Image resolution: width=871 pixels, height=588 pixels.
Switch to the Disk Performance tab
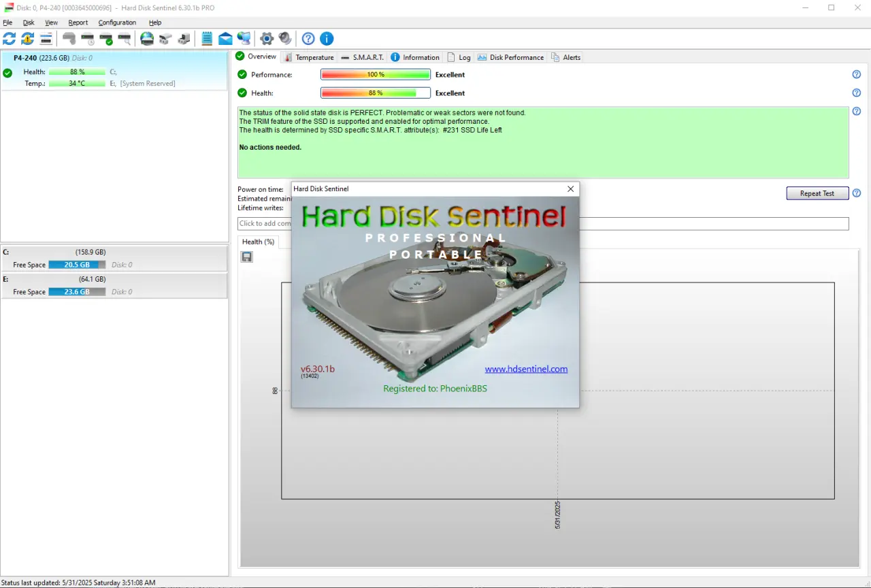tap(510, 57)
